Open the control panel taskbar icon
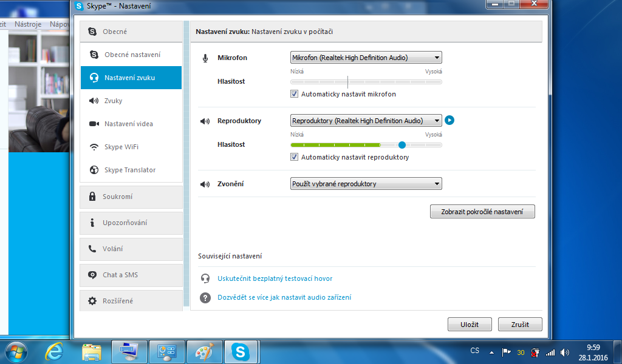The height and width of the screenshot is (364, 622). tap(166, 352)
